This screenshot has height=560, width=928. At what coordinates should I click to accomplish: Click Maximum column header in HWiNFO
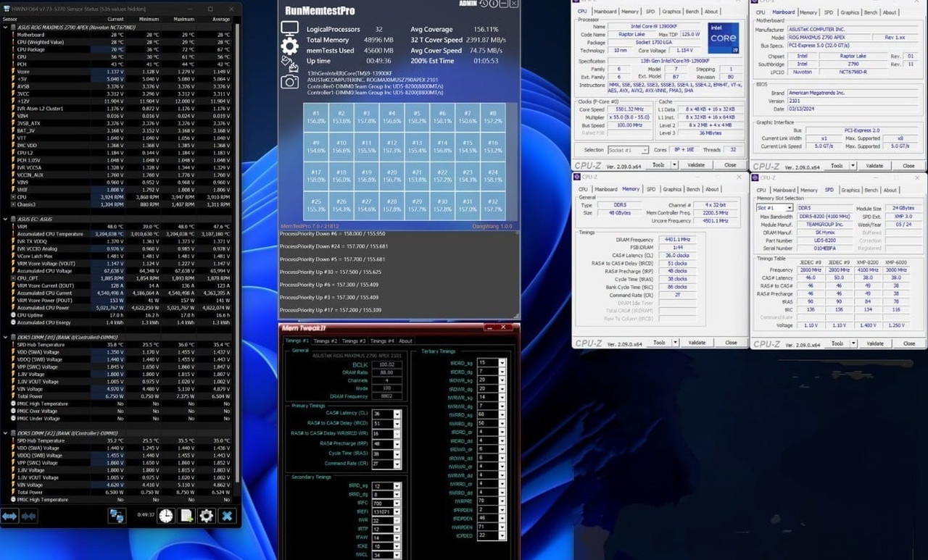click(x=183, y=19)
